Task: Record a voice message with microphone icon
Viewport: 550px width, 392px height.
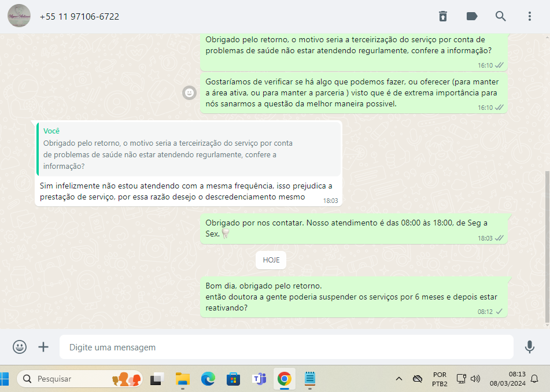Action: tap(529, 347)
